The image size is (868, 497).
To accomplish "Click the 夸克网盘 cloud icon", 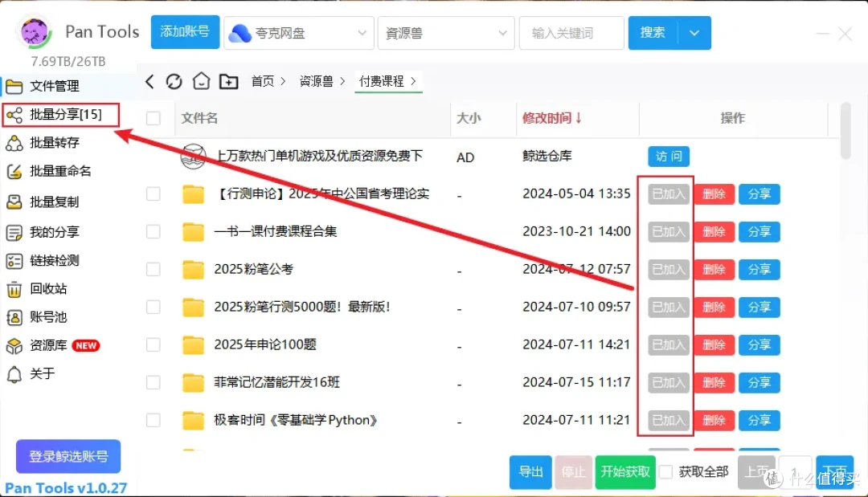I will pyautogui.click(x=240, y=33).
